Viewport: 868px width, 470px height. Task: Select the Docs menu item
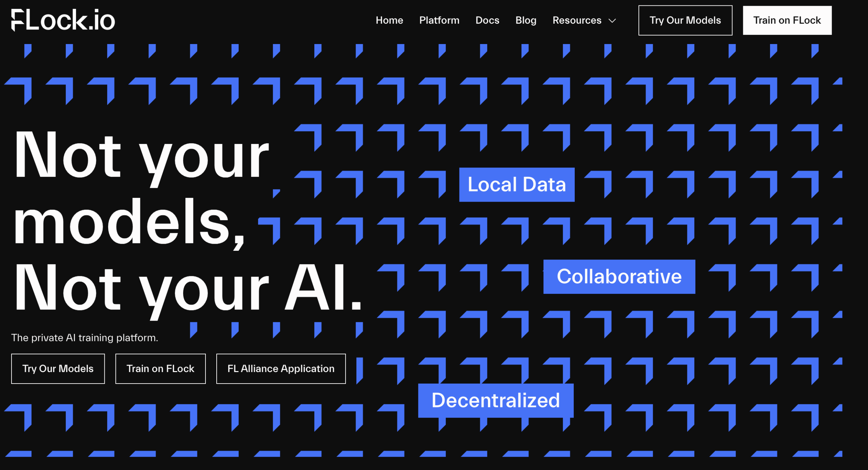[x=487, y=20]
